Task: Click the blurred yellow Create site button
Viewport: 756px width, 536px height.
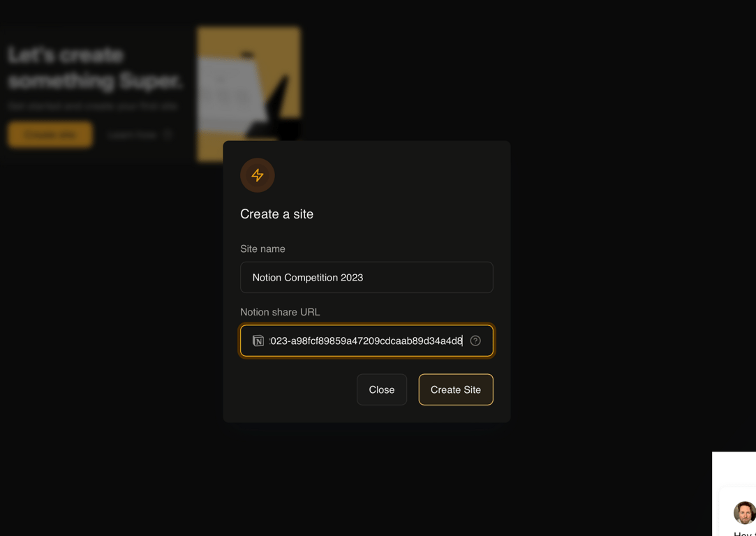Action: coord(50,135)
